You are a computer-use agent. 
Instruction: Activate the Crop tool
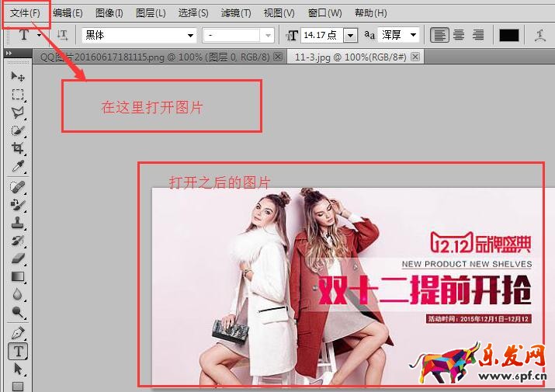click(x=18, y=148)
